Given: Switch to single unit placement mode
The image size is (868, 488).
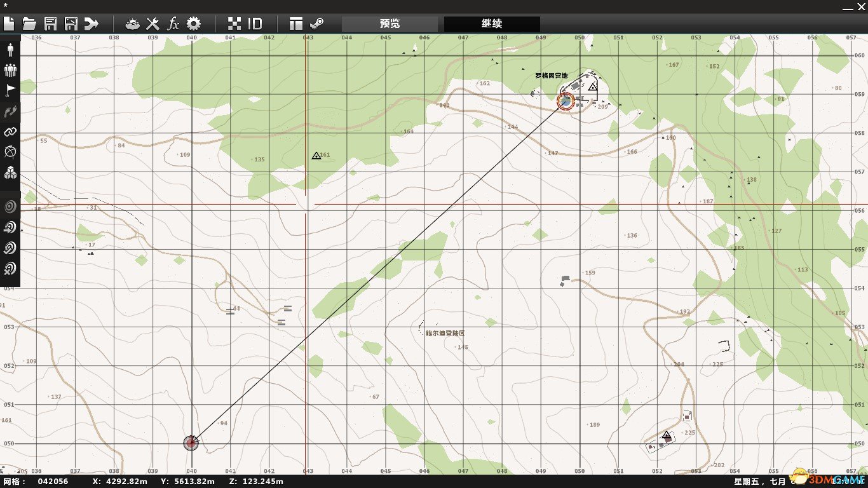Looking at the screenshot, I should tap(10, 50).
